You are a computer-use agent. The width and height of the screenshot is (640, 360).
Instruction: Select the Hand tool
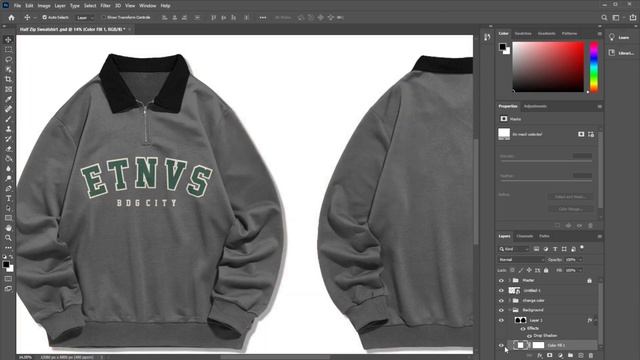8,228
